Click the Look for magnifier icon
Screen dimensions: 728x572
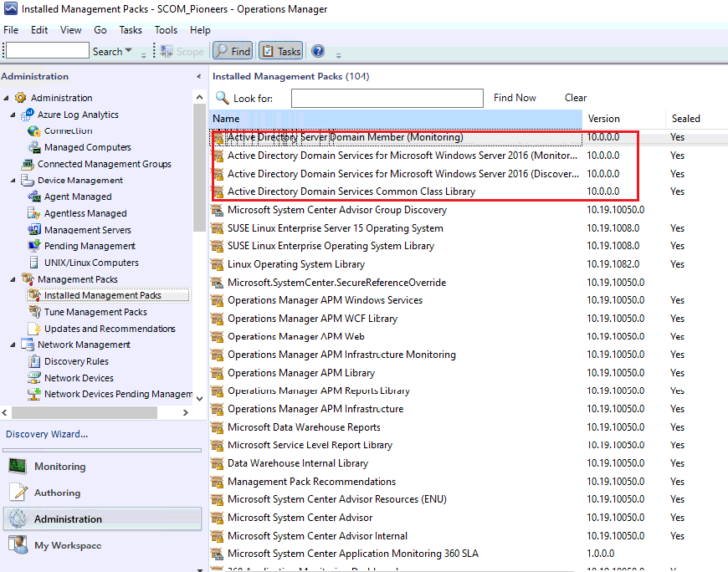click(223, 98)
